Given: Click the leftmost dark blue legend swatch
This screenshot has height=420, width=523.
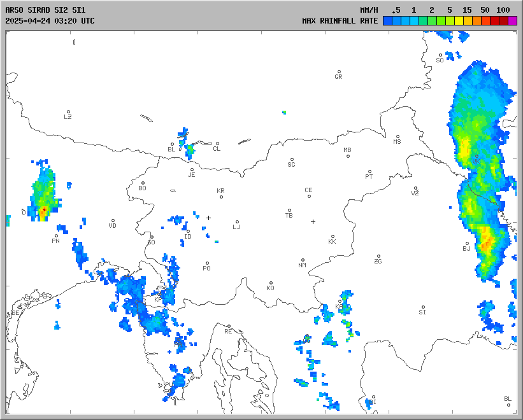Looking at the screenshot, I should pos(387,20).
